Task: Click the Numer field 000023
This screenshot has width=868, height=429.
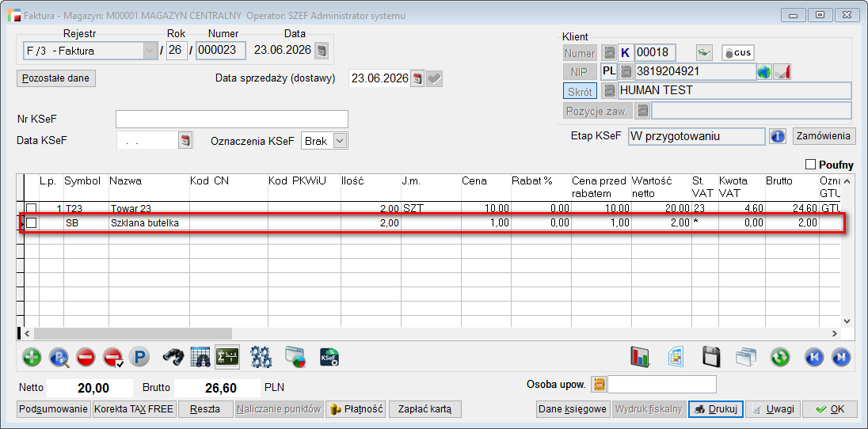Action: tap(221, 51)
